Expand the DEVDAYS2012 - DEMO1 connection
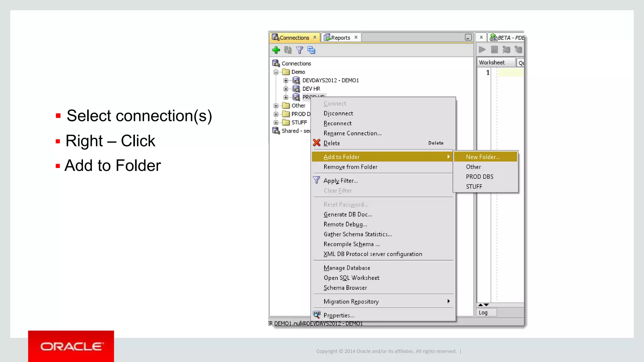 (x=286, y=80)
